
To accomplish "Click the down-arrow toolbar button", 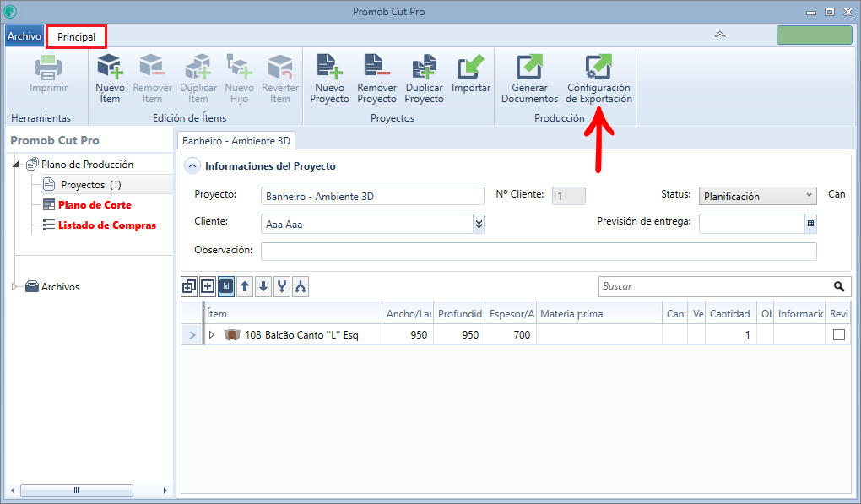I will [x=263, y=286].
